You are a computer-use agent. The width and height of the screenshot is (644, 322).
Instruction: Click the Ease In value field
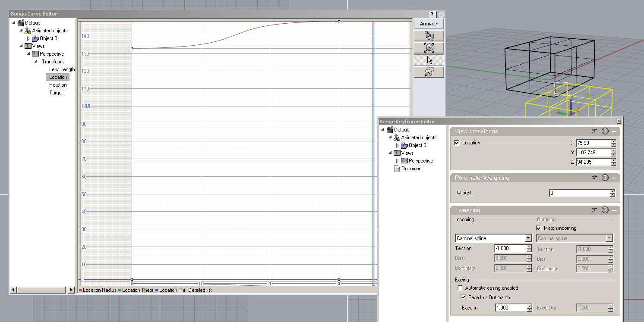coord(510,308)
